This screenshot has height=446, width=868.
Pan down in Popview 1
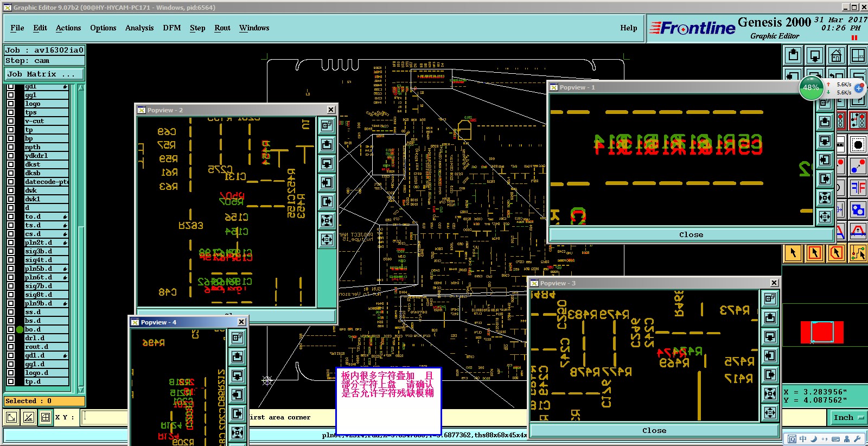(x=825, y=141)
